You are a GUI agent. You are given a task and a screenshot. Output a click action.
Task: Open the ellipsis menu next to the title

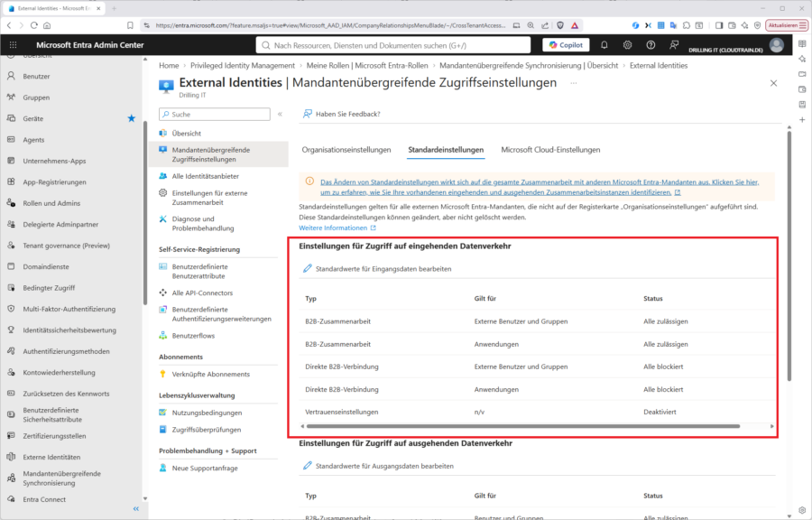click(x=573, y=83)
